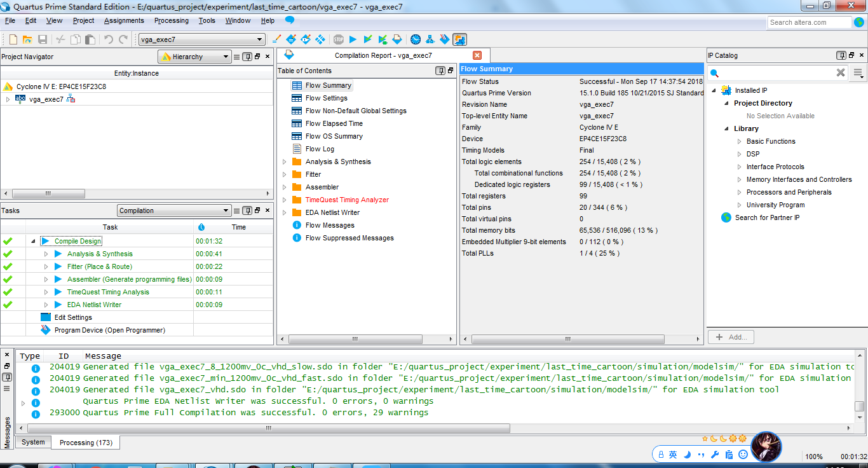
Task: Create a new file from toolbar
Action: 13,39
